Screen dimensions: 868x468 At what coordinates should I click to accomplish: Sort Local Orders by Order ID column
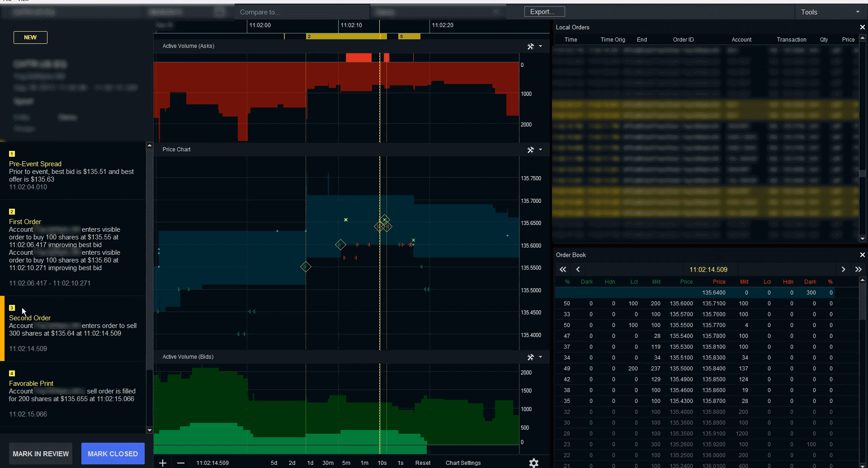click(x=683, y=40)
